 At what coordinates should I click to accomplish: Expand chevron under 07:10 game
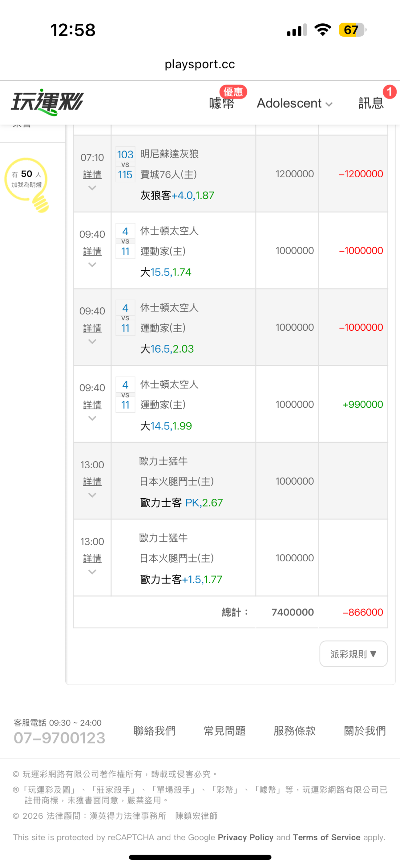coord(92,188)
